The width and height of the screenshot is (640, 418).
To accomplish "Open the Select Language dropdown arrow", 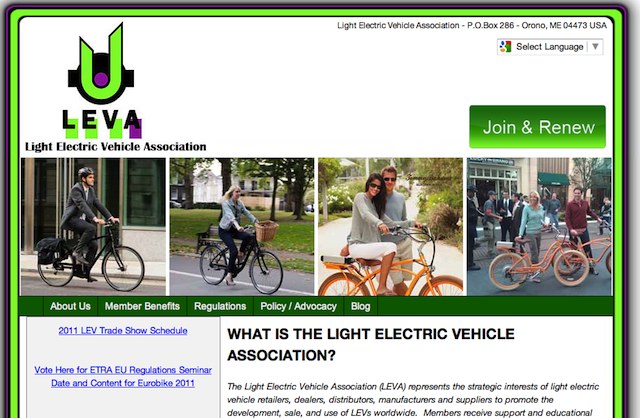I will click(x=595, y=47).
